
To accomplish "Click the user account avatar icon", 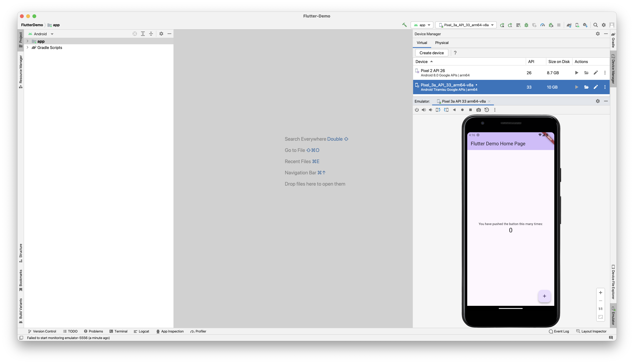I will 612,25.
